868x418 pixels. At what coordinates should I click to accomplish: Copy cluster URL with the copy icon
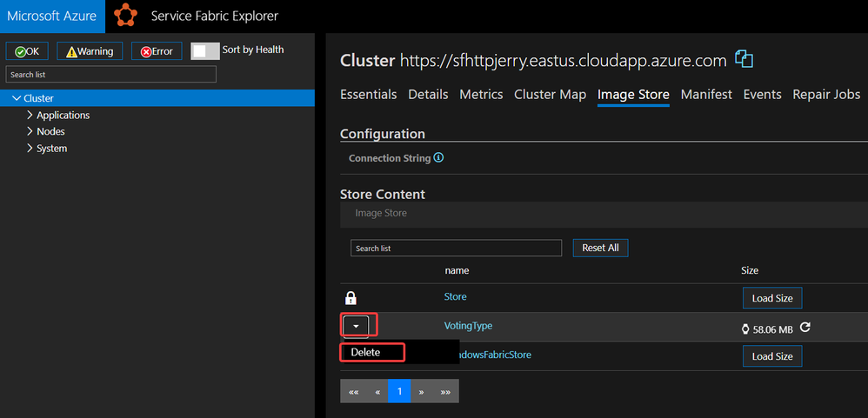[x=744, y=59]
